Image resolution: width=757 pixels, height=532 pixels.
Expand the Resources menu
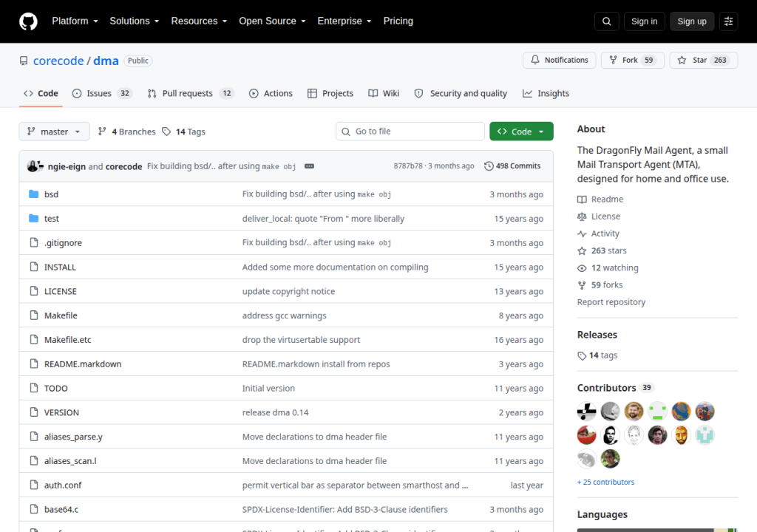[199, 21]
